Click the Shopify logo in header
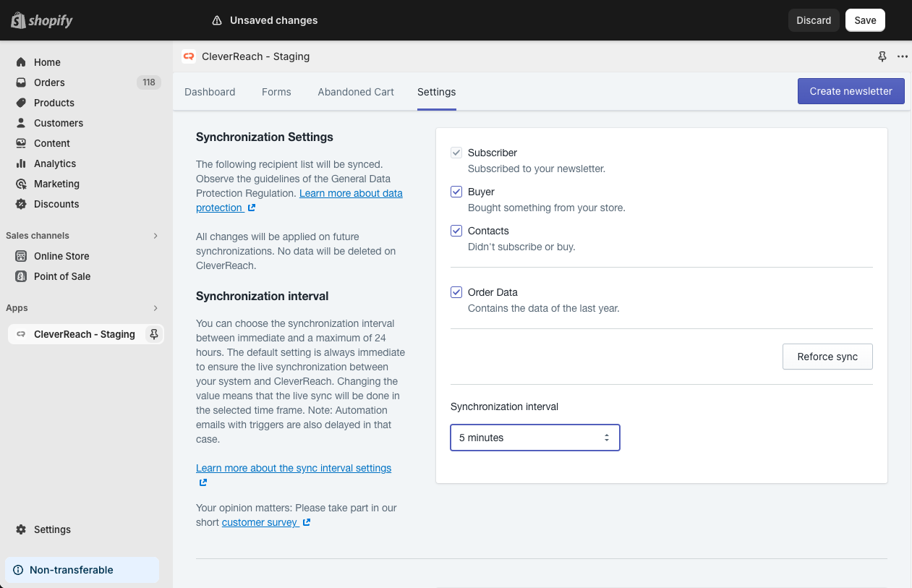 (x=42, y=20)
